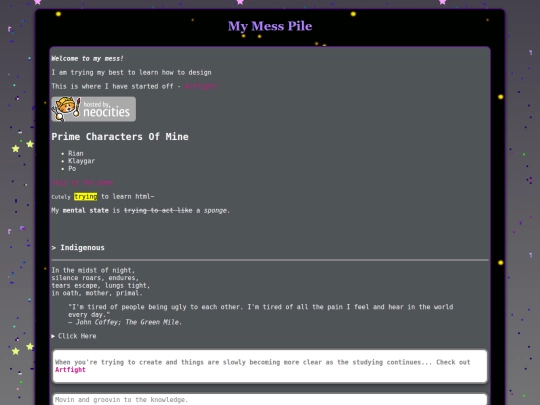Screen dimensions: 540x405
Task: Click the Movin and groovin text box
Action: coord(270,399)
